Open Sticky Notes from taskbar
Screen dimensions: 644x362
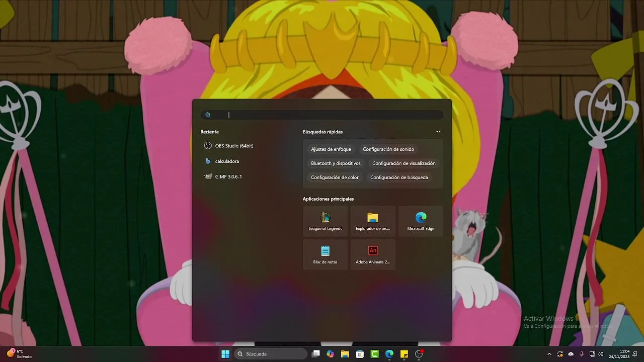coord(404,354)
